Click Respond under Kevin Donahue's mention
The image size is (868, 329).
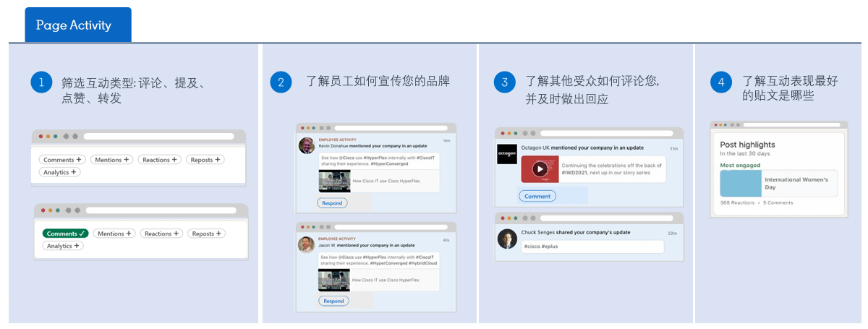coord(333,203)
